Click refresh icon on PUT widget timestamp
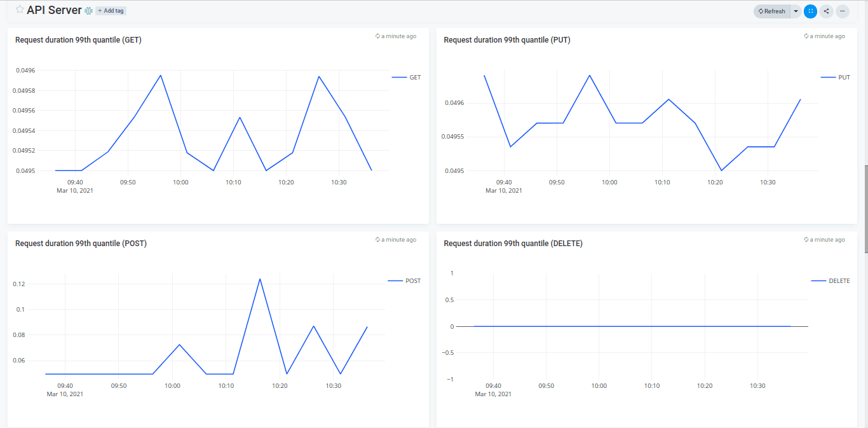868x428 pixels. [806, 36]
